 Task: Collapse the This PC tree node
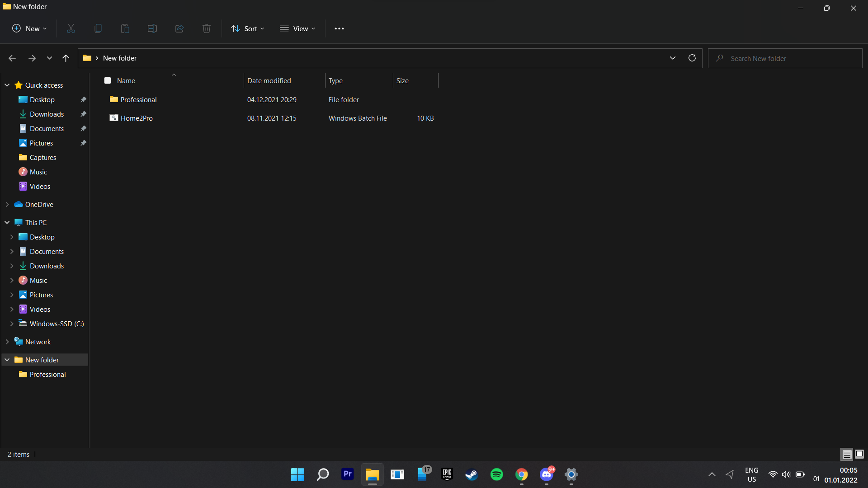click(7, 222)
